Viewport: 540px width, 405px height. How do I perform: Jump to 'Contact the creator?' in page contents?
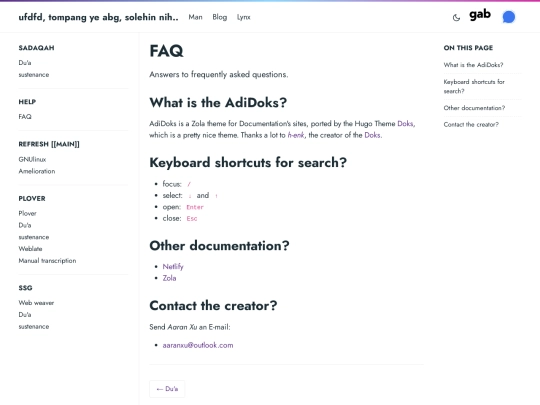[x=471, y=125]
